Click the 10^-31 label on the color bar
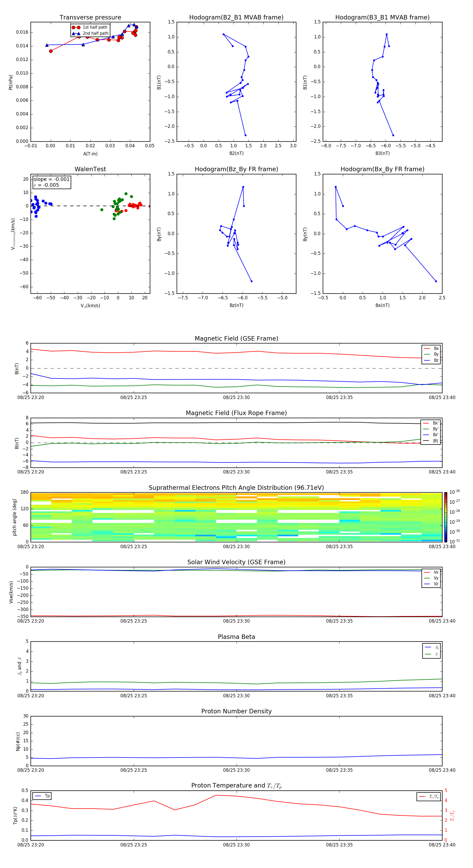 coord(455,542)
